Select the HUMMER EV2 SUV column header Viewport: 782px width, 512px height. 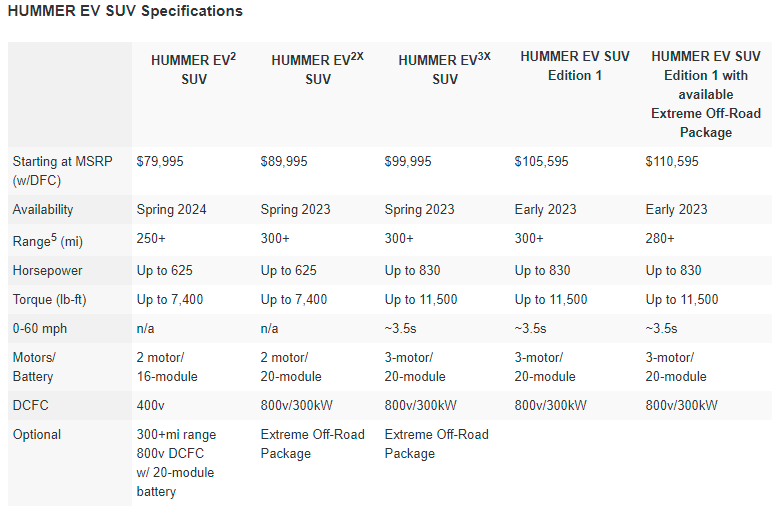tap(194, 69)
